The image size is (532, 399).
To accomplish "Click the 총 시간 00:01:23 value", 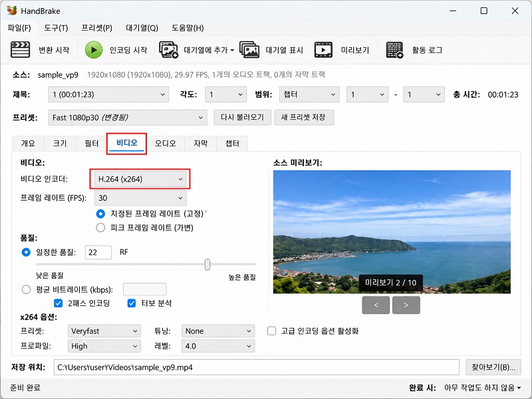I will coord(503,94).
